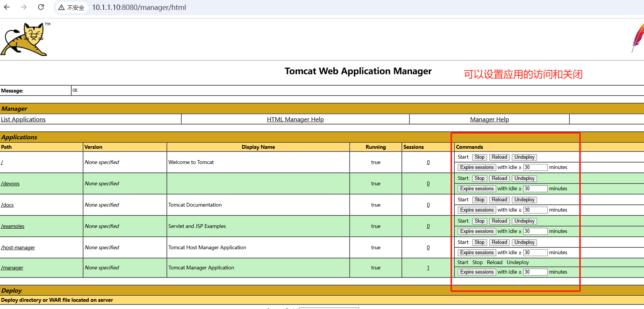View sessions count for /devops

pos(428,183)
